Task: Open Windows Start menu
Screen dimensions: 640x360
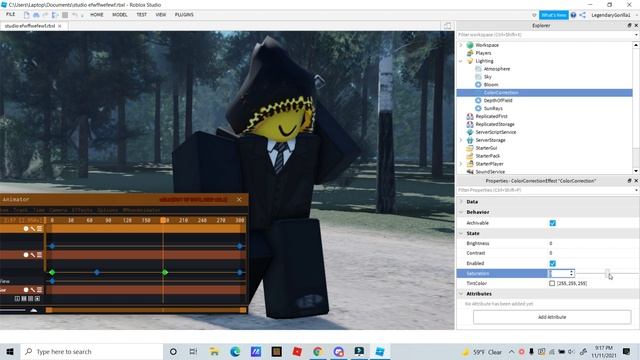Action: pyautogui.click(x=10, y=351)
